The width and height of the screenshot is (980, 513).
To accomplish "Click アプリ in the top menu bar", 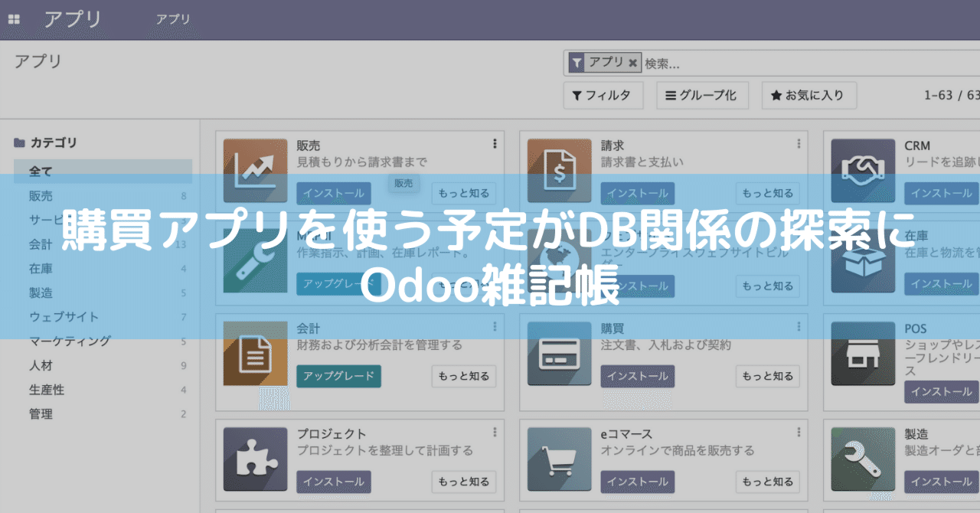I will (173, 19).
